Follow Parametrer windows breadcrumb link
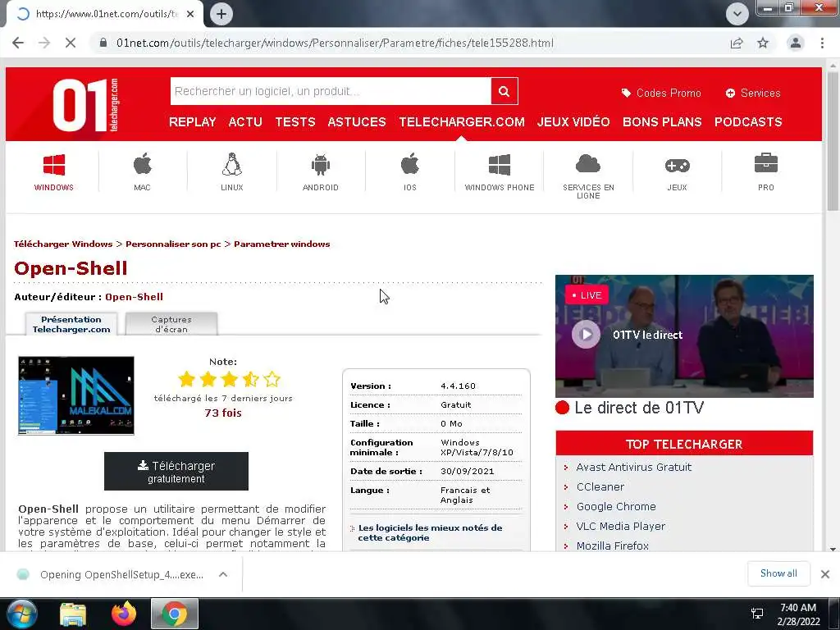 point(282,244)
